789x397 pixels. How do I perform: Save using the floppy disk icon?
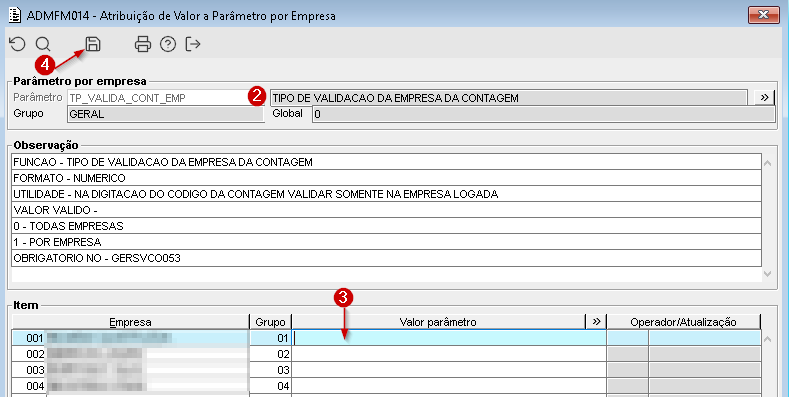(x=93, y=44)
